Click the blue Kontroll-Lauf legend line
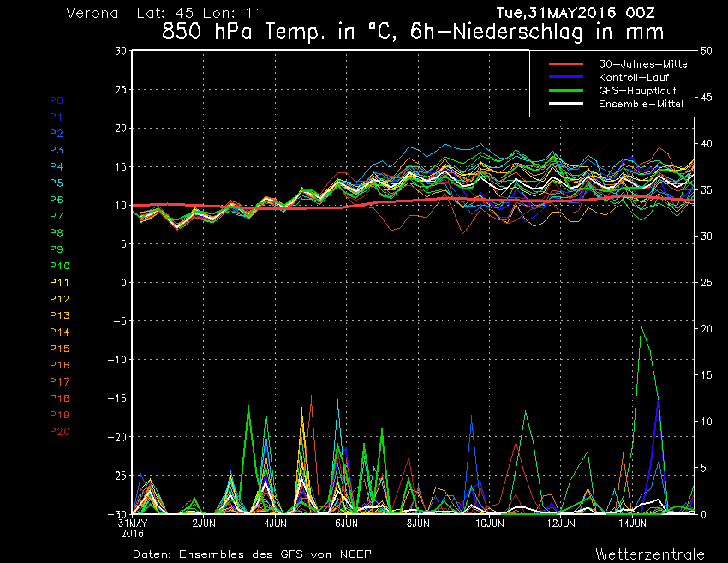This screenshot has height=563, width=728. pos(566,76)
